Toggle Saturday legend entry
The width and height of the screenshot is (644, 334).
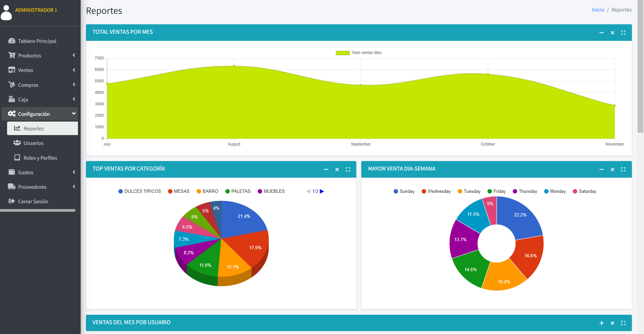pos(585,191)
